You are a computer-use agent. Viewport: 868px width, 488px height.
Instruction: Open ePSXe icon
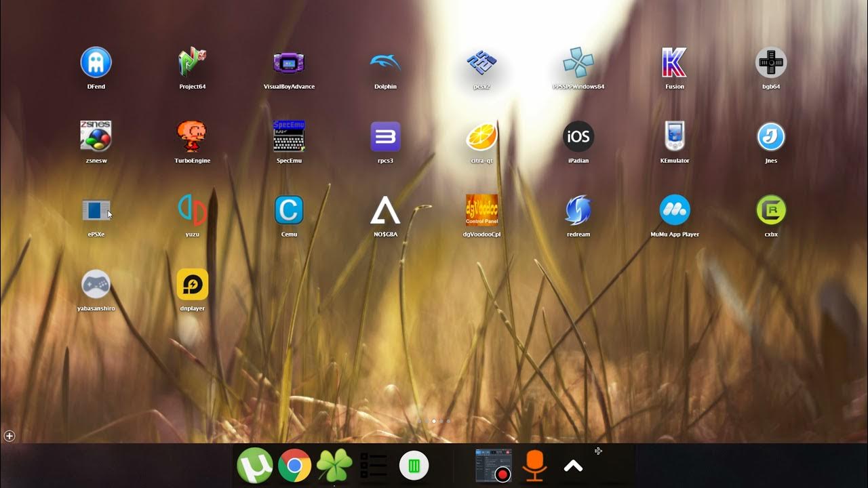coord(96,210)
